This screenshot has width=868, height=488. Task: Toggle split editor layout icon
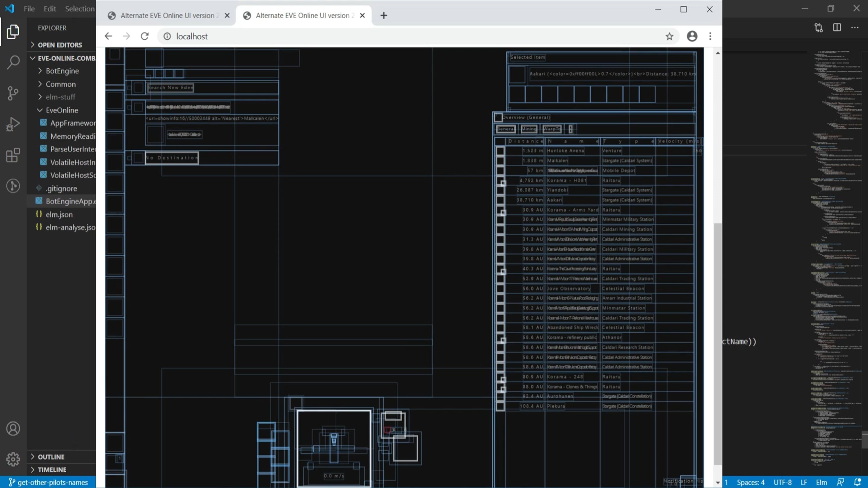coord(837,27)
